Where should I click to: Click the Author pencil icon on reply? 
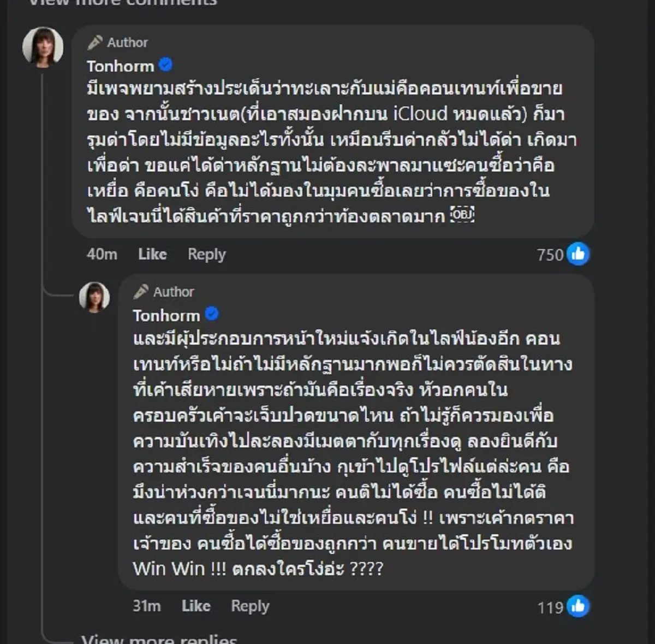[141, 292]
